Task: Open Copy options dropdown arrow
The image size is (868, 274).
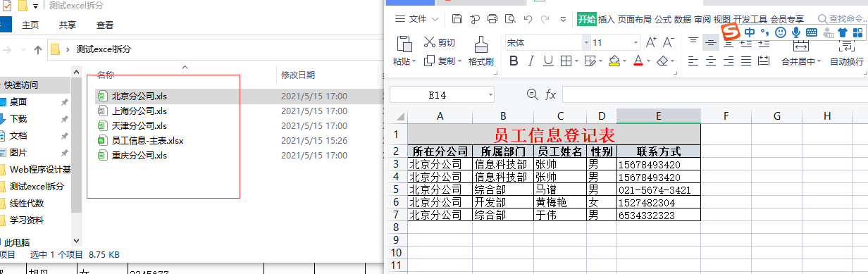Action: click(x=460, y=61)
